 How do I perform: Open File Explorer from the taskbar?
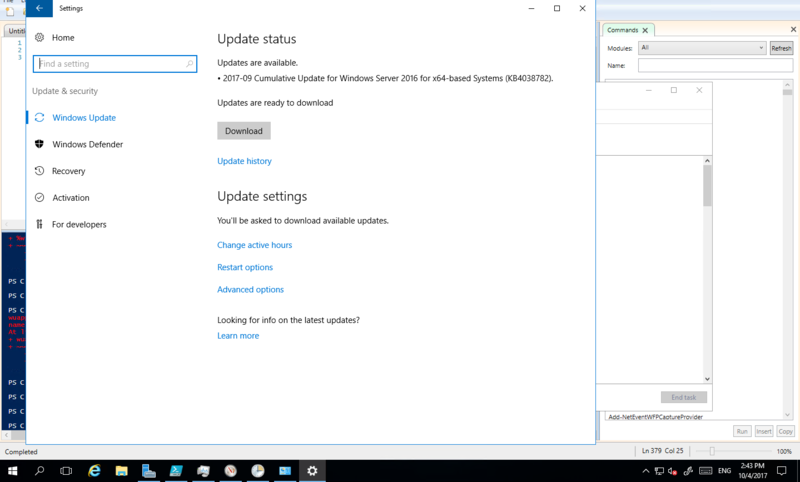click(x=121, y=471)
